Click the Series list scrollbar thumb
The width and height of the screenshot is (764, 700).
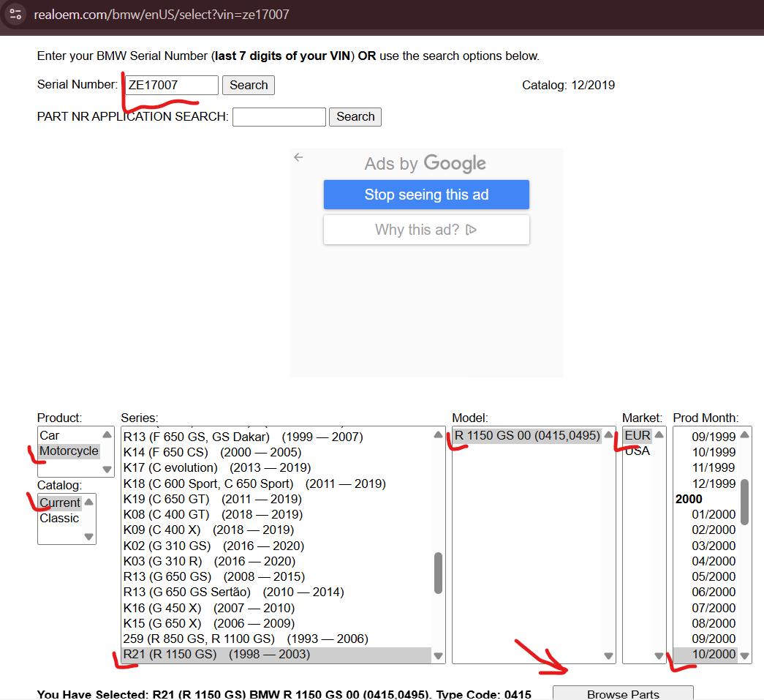point(438,573)
